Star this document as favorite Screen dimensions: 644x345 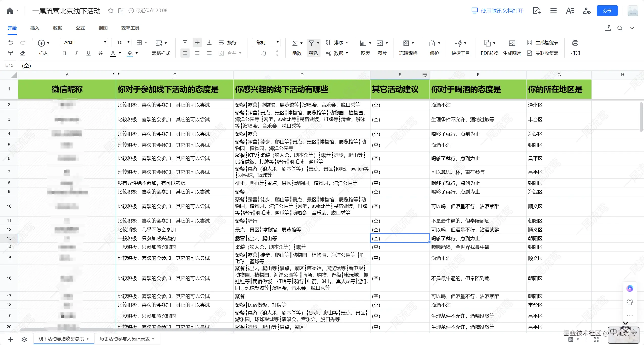pyautogui.click(x=110, y=11)
